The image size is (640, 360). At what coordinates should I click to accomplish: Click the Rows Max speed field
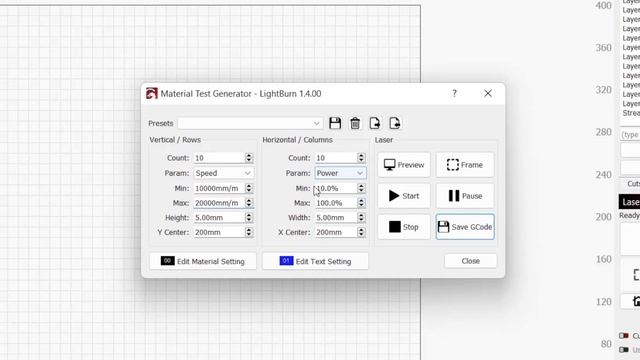tap(219, 203)
